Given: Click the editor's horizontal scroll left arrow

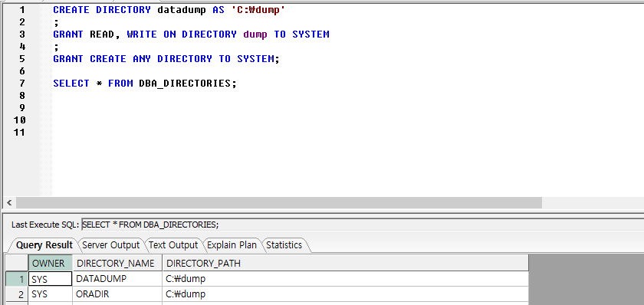Looking at the screenshot, I should pyautogui.click(x=9, y=202).
